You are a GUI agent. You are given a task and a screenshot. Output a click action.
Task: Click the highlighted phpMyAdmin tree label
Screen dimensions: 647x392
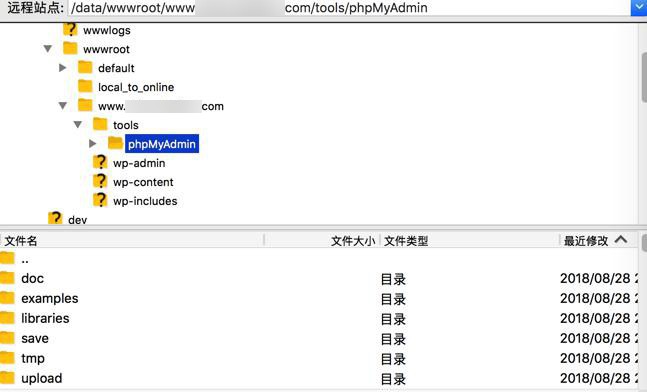[162, 144]
